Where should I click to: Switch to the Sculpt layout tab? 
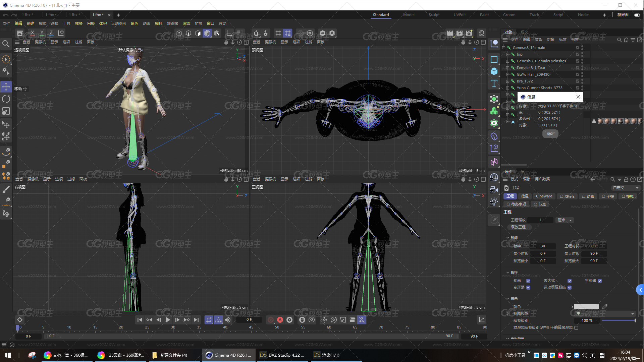click(434, 15)
